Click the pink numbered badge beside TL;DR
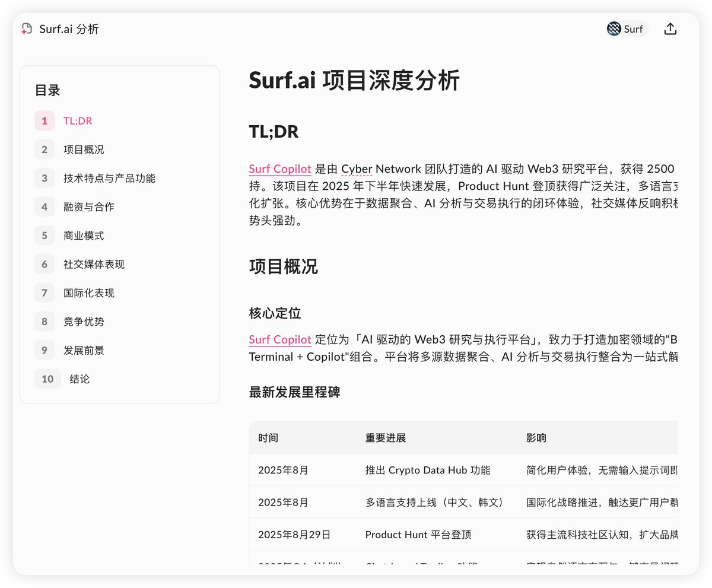This screenshot has height=588, width=712. [44, 120]
